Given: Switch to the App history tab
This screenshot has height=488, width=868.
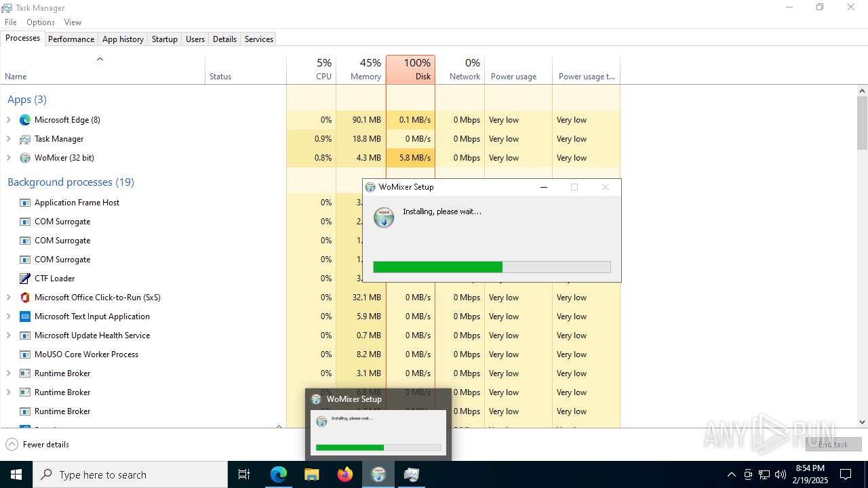Looking at the screenshot, I should tap(123, 39).
